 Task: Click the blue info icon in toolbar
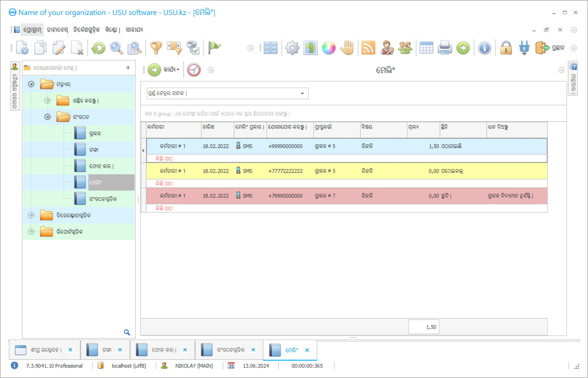tap(484, 48)
